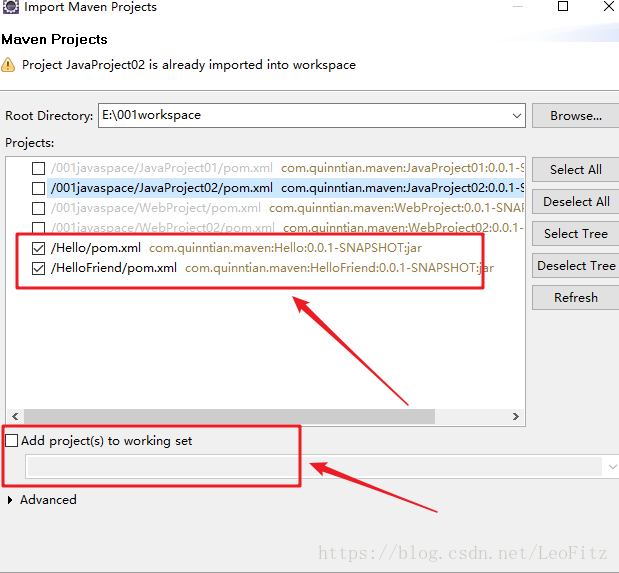Click com.quinntian.maven:HelloFriend:0.0.1-SNAPSHOT:jar text

340,268
